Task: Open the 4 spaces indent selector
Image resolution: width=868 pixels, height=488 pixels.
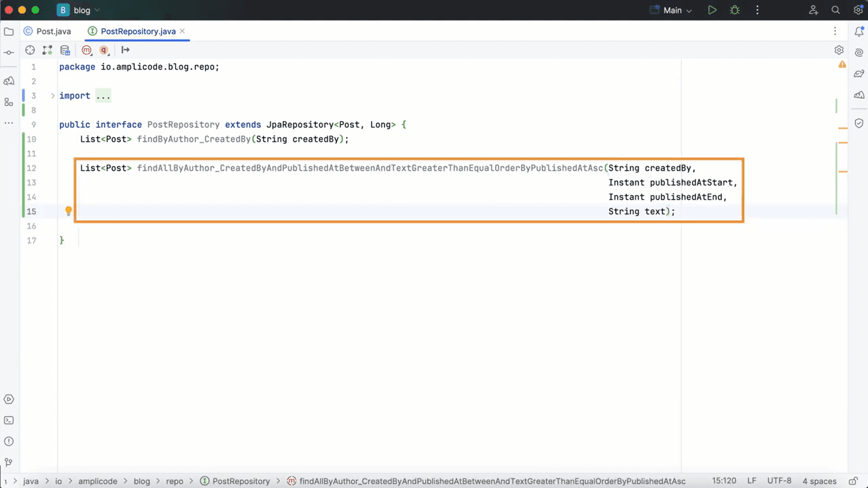Action: point(820,481)
